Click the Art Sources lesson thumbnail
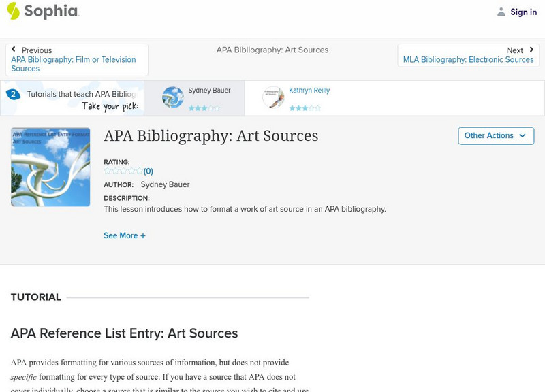Image resolution: width=545 pixels, height=392 pixels. [x=50, y=167]
